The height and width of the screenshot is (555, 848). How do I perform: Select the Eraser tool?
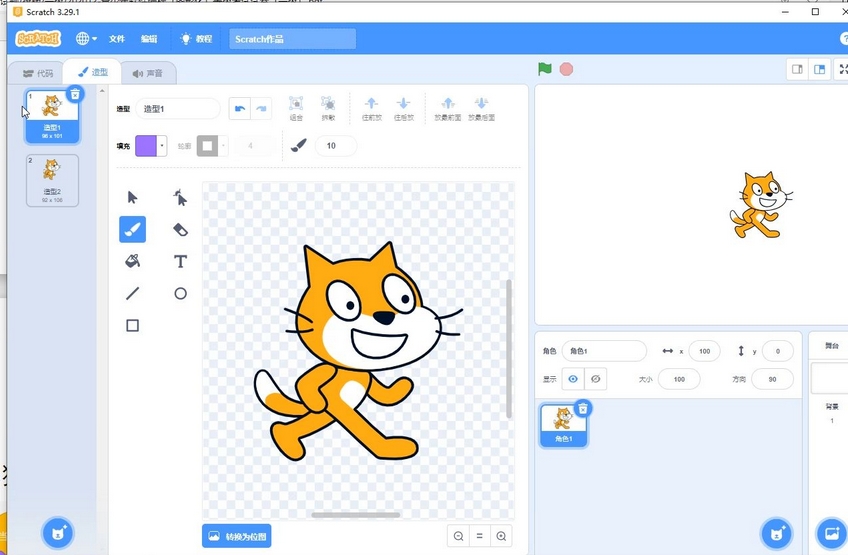(180, 229)
